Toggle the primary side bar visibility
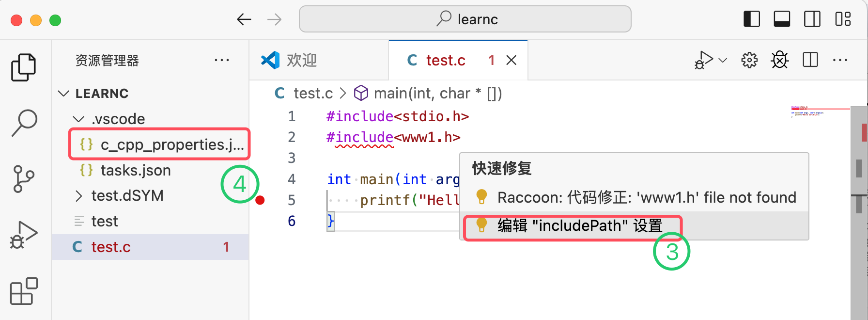The height and width of the screenshot is (320, 868). tap(751, 19)
